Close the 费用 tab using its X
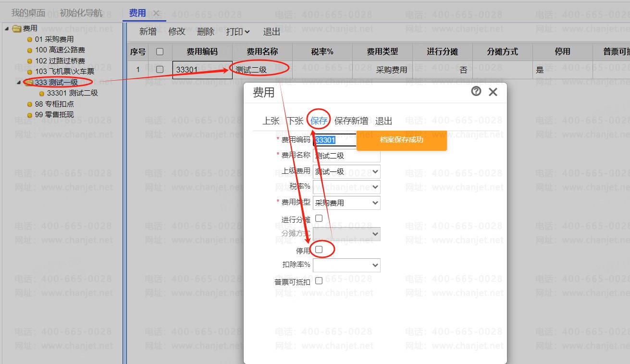Screen dimensions: 630x364 click(x=156, y=13)
